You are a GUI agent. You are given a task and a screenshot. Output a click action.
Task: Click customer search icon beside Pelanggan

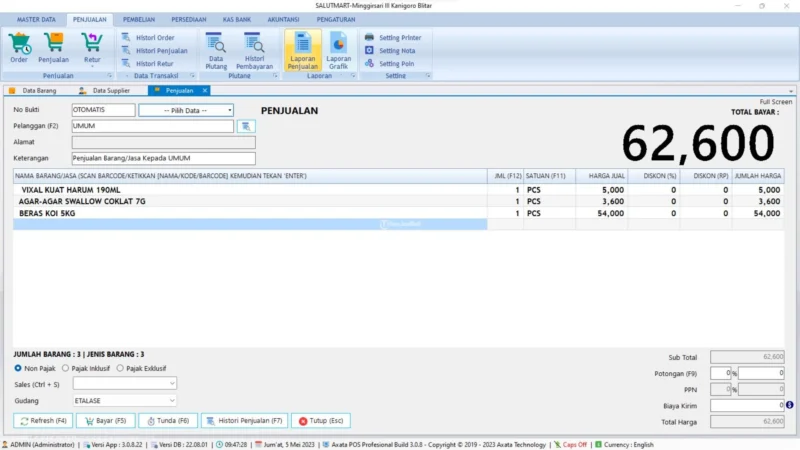[246, 126]
